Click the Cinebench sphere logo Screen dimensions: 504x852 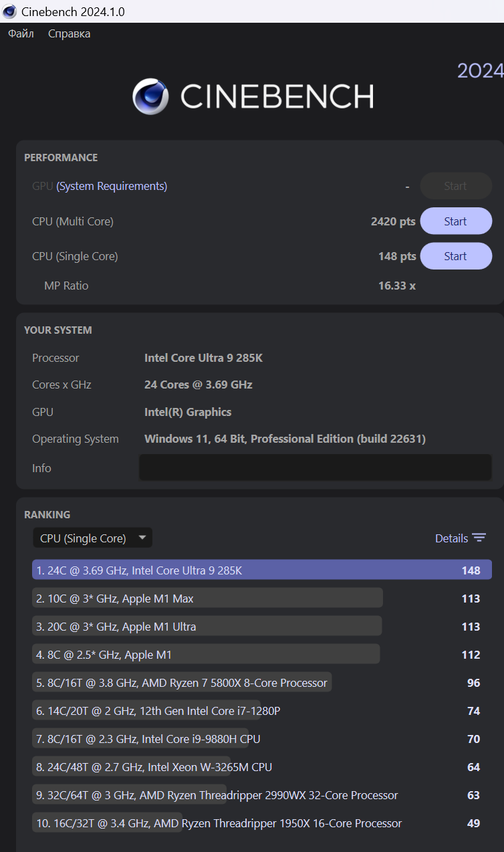[x=150, y=97]
